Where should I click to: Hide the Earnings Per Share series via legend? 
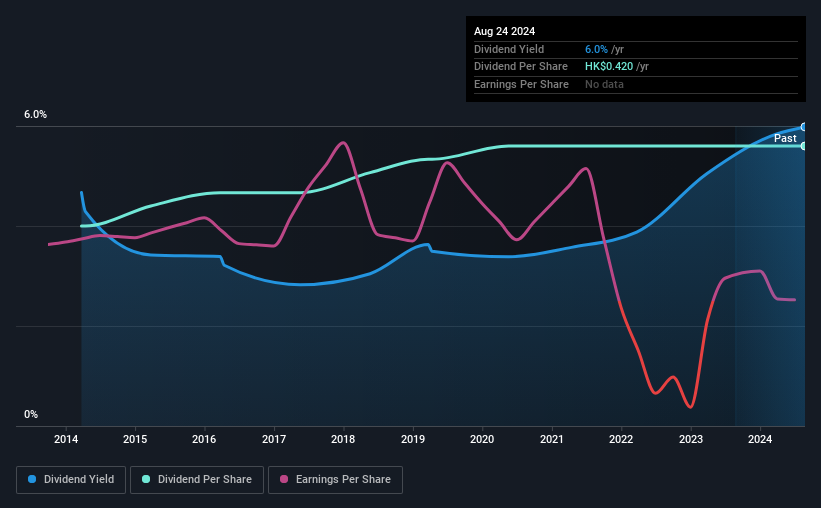[335, 479]
